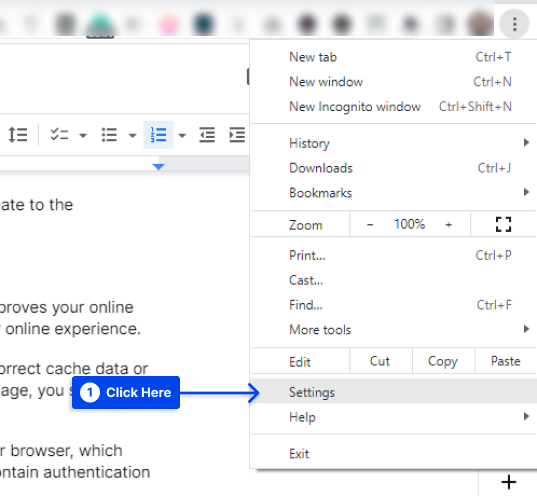Click the decrease indent icon
The image size is (537, 496).
[x=207, y=135]
